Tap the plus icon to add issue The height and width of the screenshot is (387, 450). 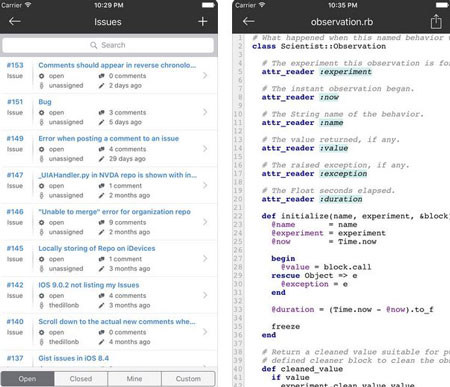pyautogui.click(x=202, y=22)
